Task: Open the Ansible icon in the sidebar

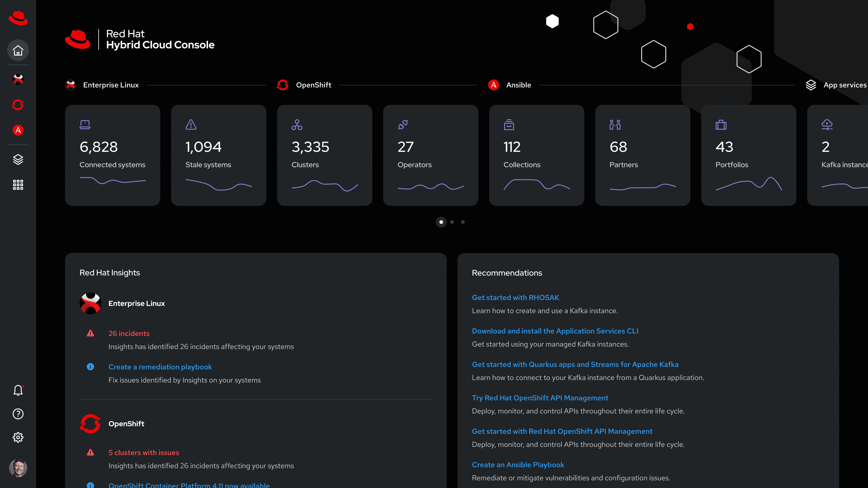Action: click(x=18, y=130)
